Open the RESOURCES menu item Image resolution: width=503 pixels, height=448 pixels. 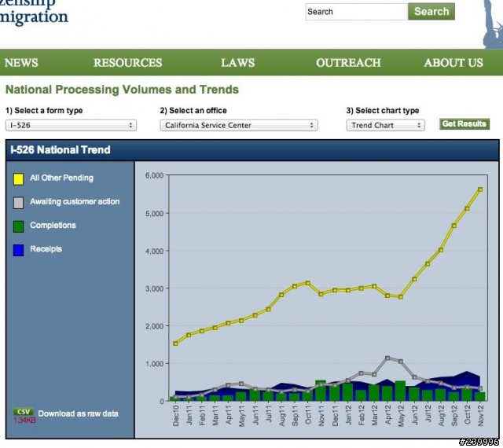[127, 63]
